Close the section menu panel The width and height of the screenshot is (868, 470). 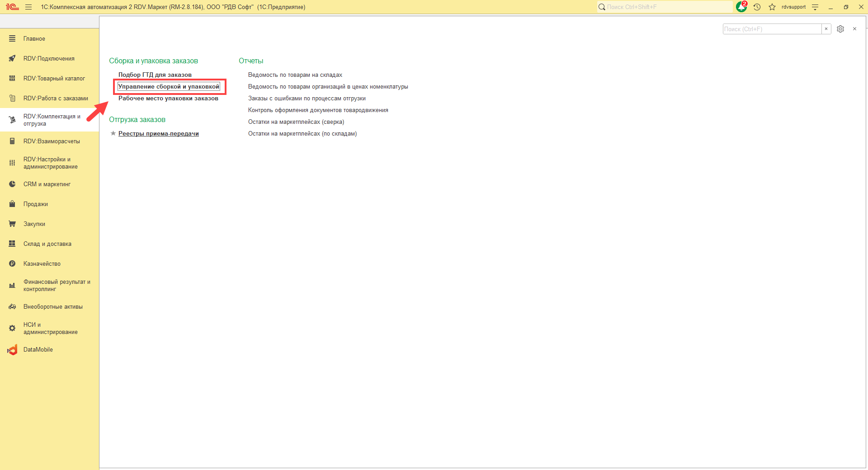pos(854,29)
